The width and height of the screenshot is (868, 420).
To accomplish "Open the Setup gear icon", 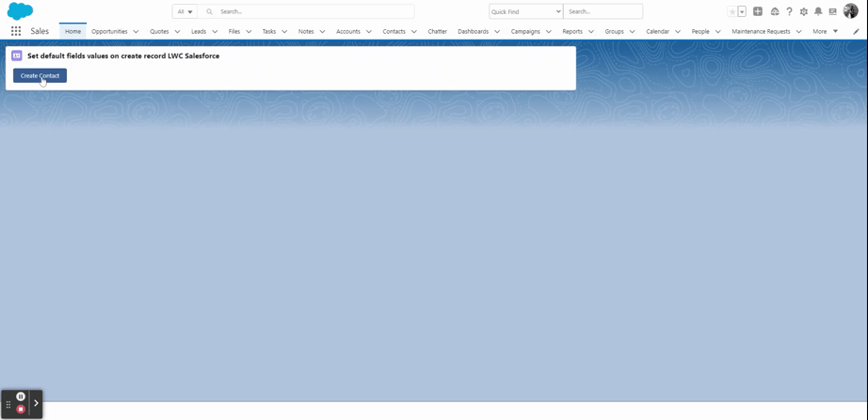I will click(804, 11).
